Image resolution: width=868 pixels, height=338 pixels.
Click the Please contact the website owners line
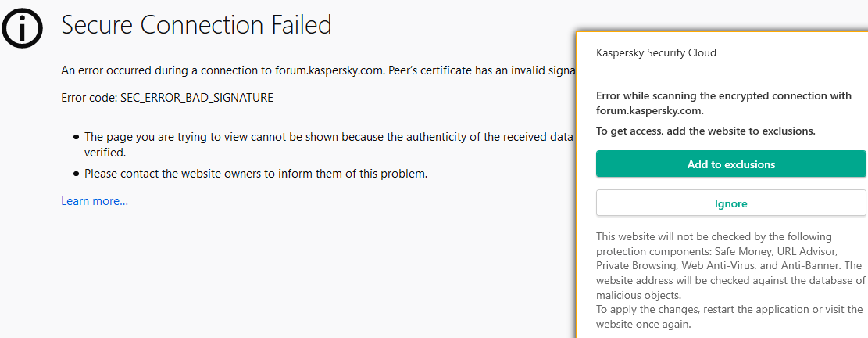tap(255, 174)
